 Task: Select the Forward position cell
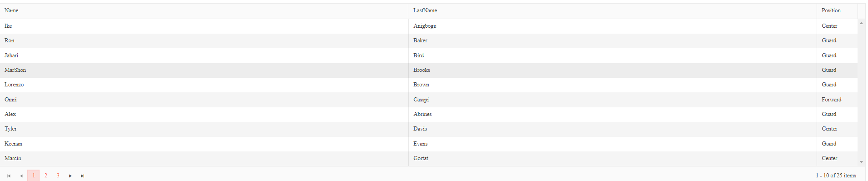point(837,100)
